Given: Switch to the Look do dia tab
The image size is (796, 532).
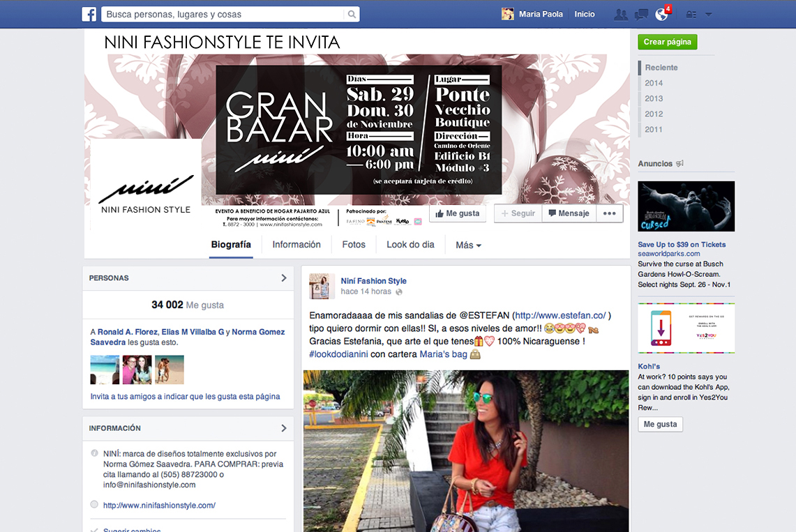Looking at the screenshot, I should click(410, 245).
